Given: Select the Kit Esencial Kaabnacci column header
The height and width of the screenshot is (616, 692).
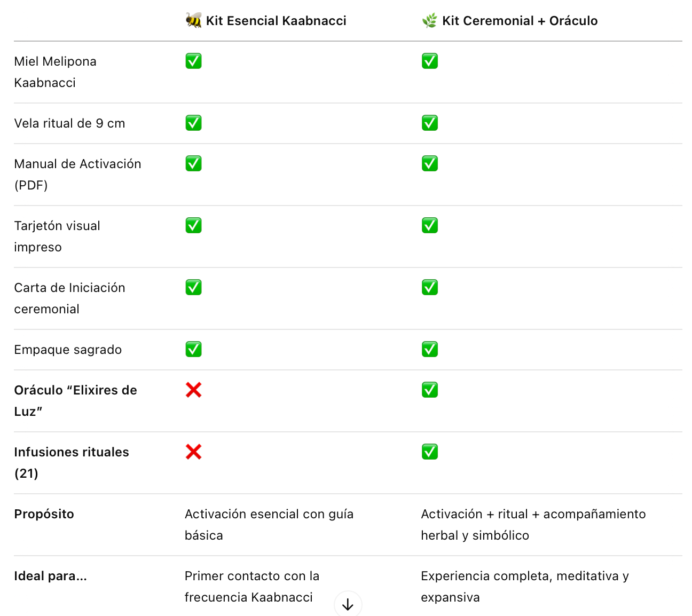Looking at the screenshot, I should pos(276,21).
